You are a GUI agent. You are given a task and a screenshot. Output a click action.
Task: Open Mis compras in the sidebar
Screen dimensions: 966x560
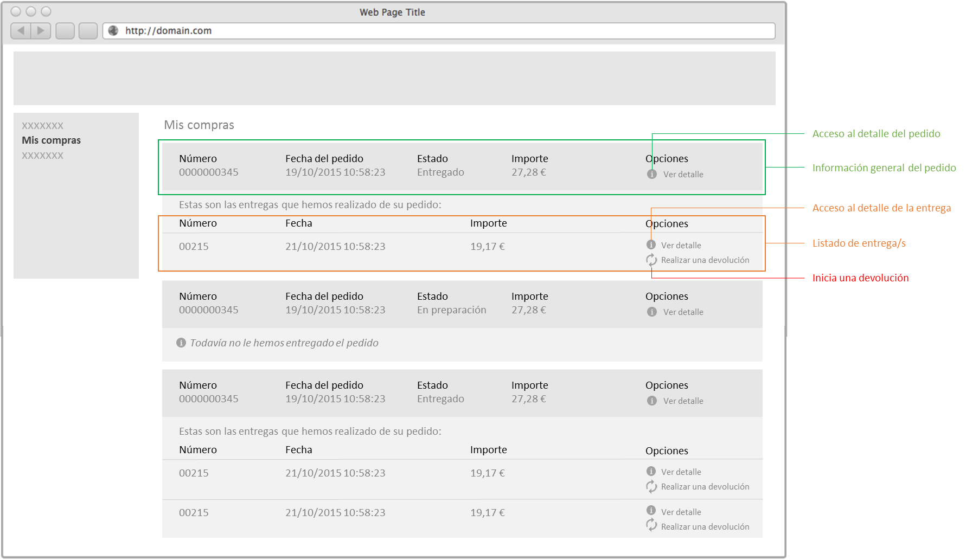tap(51, 140)
